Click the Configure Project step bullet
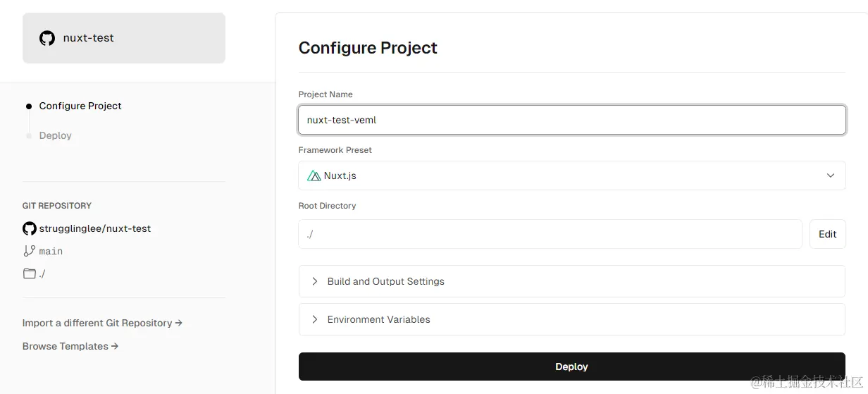 pyautogui.click(x=29, y=106)
